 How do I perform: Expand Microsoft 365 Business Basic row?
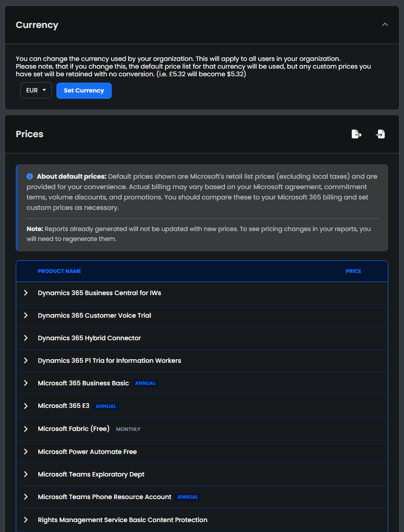pos(26,383)
